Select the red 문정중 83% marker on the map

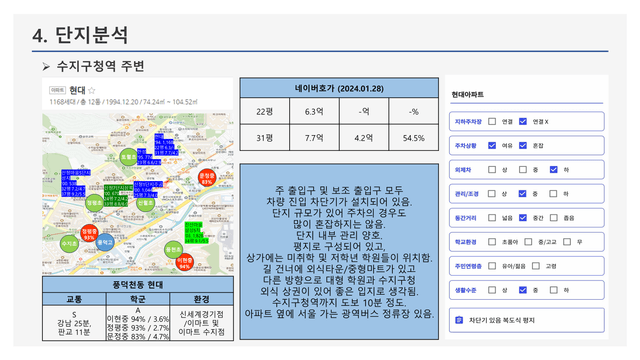(207, 177)
